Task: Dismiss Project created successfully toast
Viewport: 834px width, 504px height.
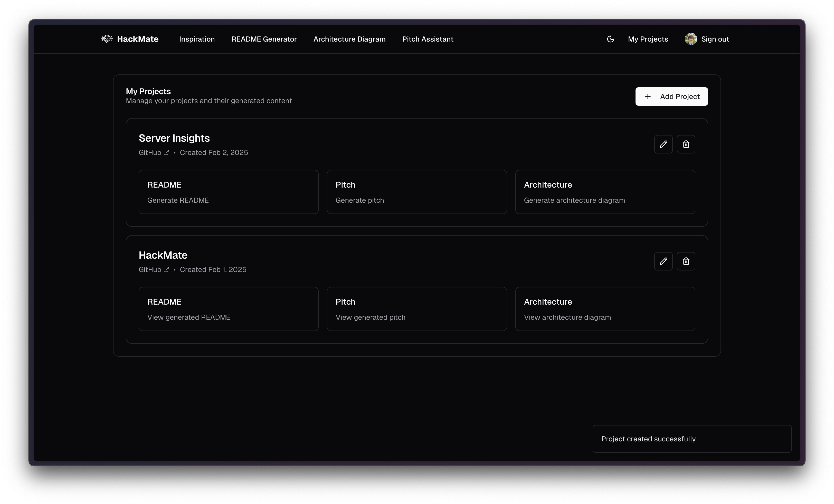Action: point(691,439)
